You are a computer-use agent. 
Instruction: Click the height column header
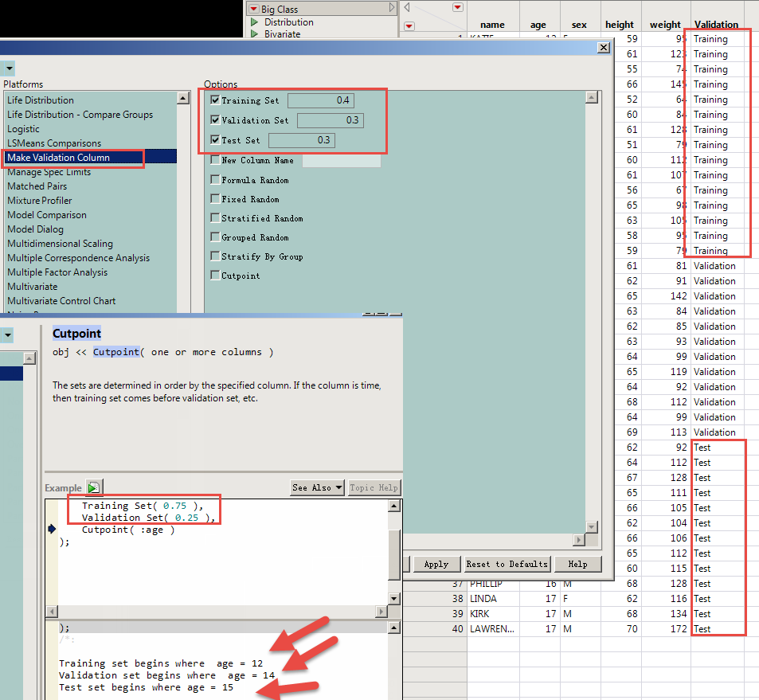(x=619, y=25)
